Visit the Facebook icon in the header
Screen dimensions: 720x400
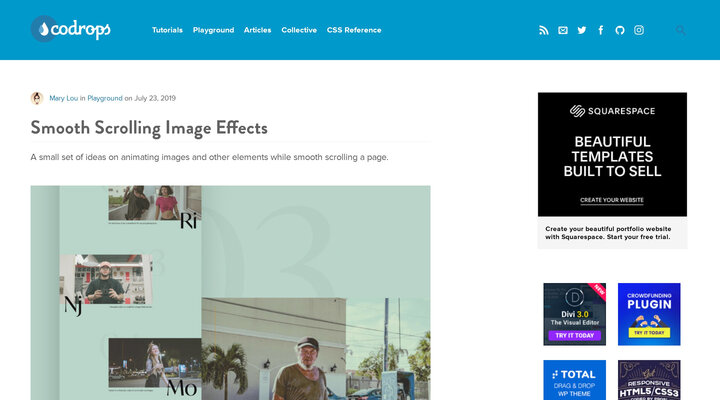(x=601, y=30)
